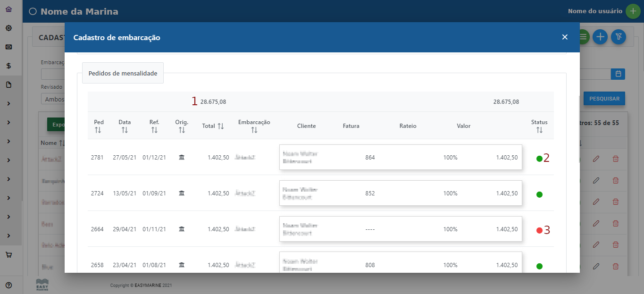Click the blue plus add button

(x=600, y=37)
